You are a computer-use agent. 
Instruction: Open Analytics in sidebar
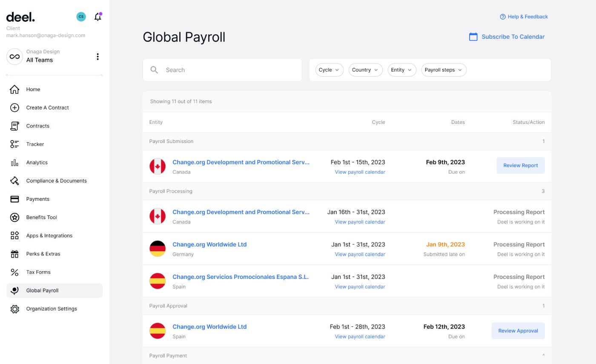coord(54,163)
